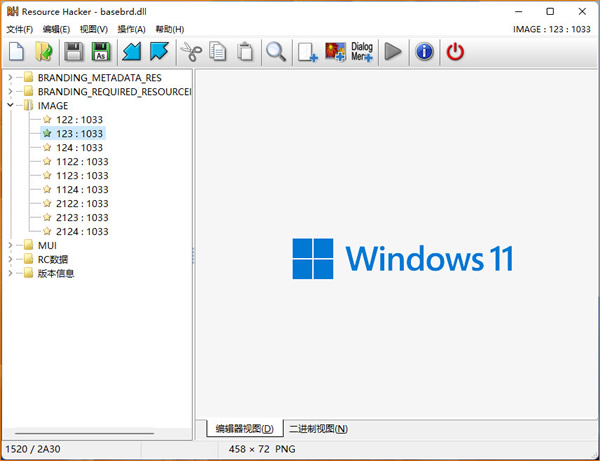Select resource 1123 : 1033

coord(82,176)
